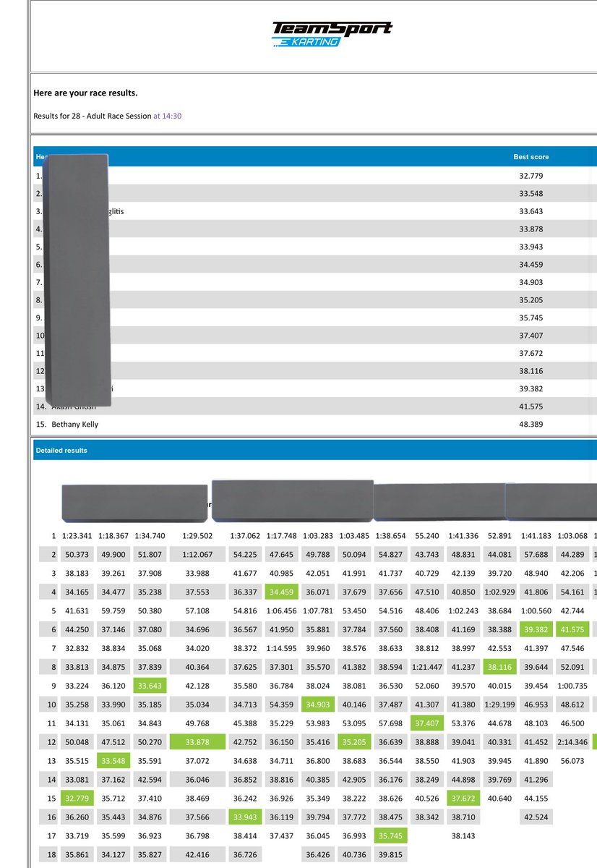The width and height of the screenshot is (597, 868).
Task: Select lap time 1:12.067 in lap 2 row
Action: (x=198, y=553)
